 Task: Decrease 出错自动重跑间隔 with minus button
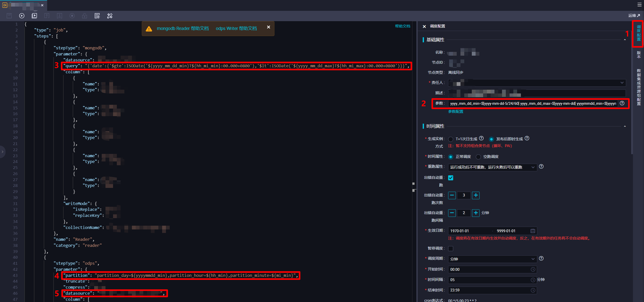(452, 213)
